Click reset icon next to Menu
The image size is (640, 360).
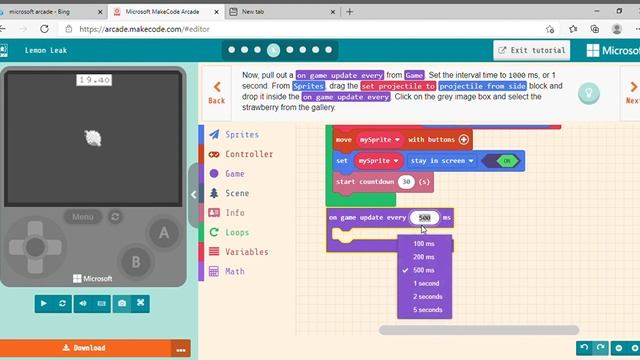point(116,217)
